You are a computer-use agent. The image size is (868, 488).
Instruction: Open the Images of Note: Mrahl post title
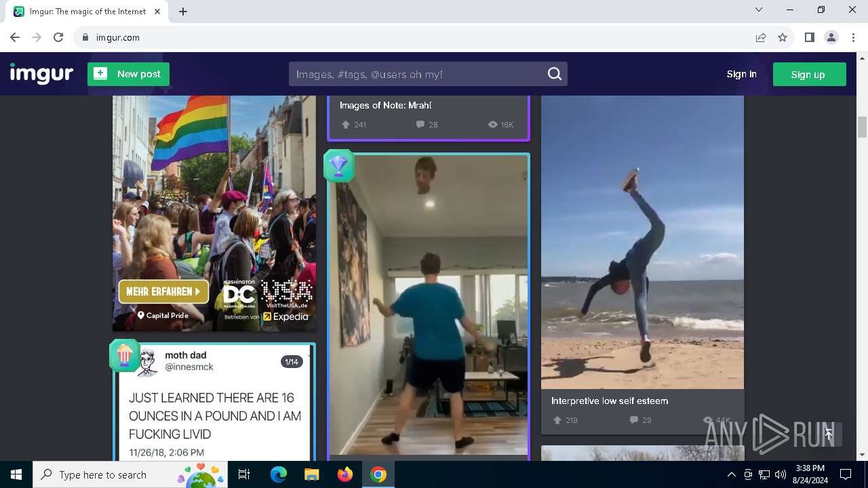pos(385,105)
